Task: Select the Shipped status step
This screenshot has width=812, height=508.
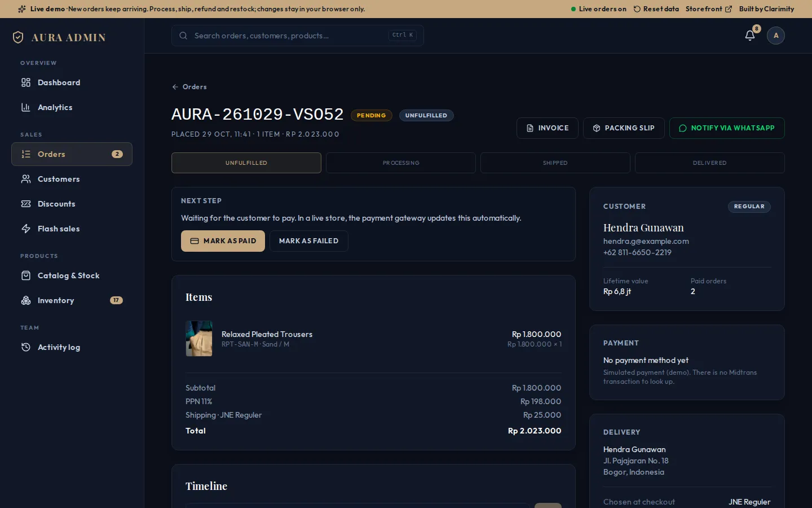Action: tap(555, 163)
